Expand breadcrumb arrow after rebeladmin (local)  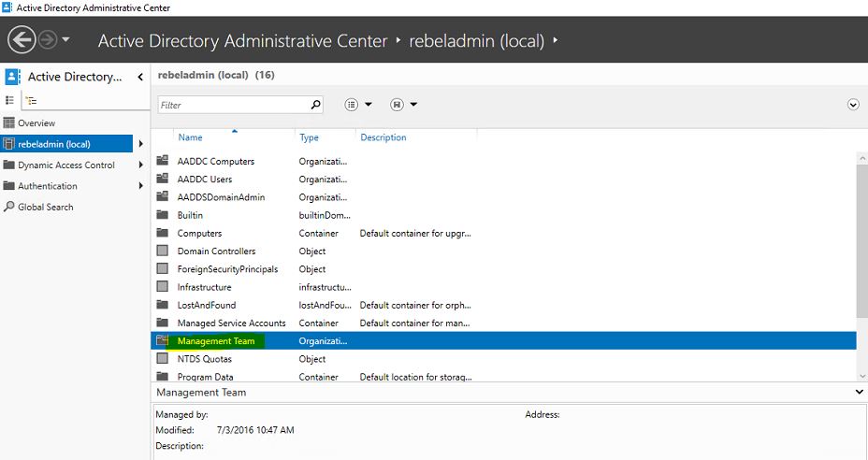click(556, 40)
